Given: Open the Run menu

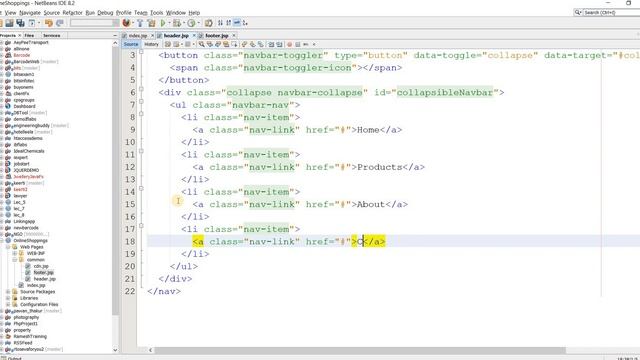Looking at the screenshot, I should (90, 13).
